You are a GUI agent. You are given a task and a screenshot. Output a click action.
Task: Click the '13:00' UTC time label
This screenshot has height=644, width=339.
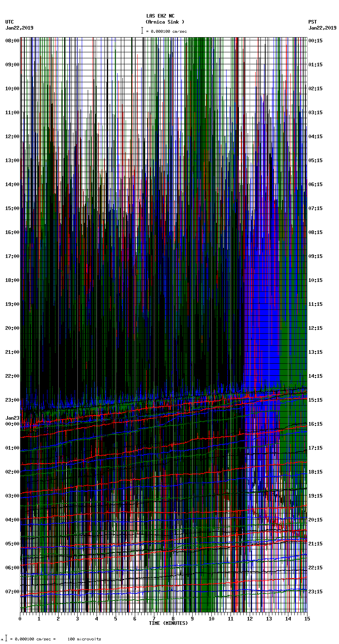click(12, 161)
